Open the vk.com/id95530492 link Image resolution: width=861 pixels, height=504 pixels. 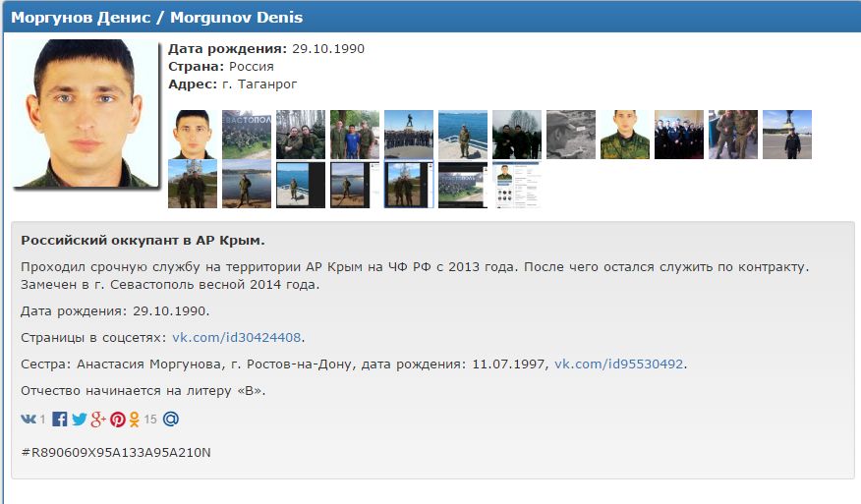(618, 364)
